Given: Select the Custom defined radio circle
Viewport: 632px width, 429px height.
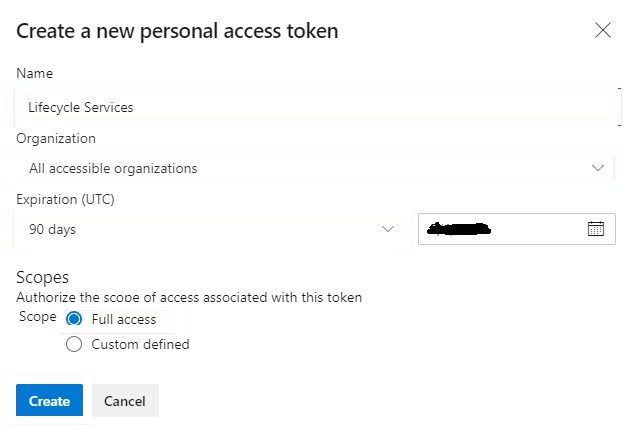Looking at the screenshot, I should [x=74, y=344].
